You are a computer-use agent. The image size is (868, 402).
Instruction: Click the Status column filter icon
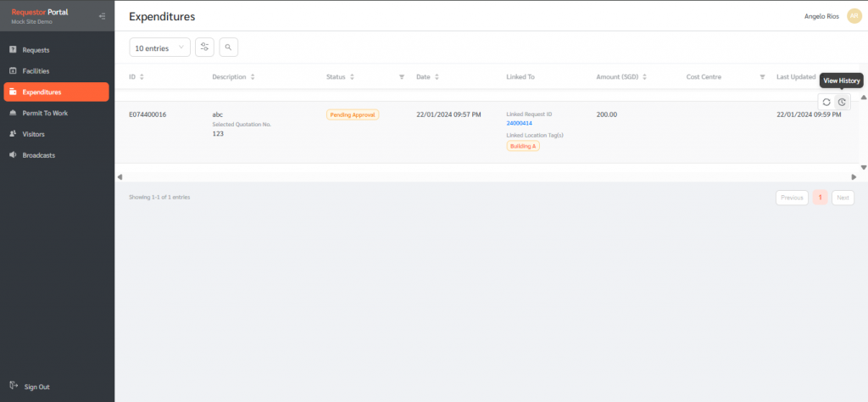click(x=402, y=77)
